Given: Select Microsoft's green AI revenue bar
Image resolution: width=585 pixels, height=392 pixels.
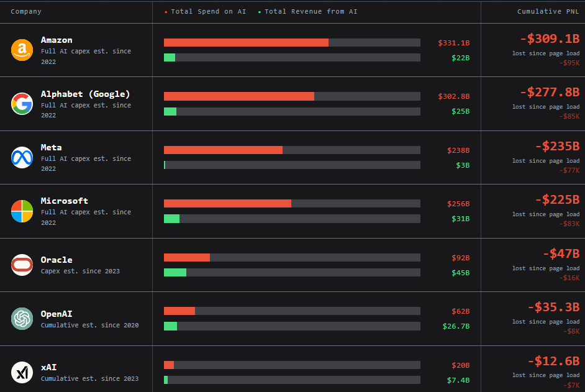Looking at the screenshot, I should 171,219.
